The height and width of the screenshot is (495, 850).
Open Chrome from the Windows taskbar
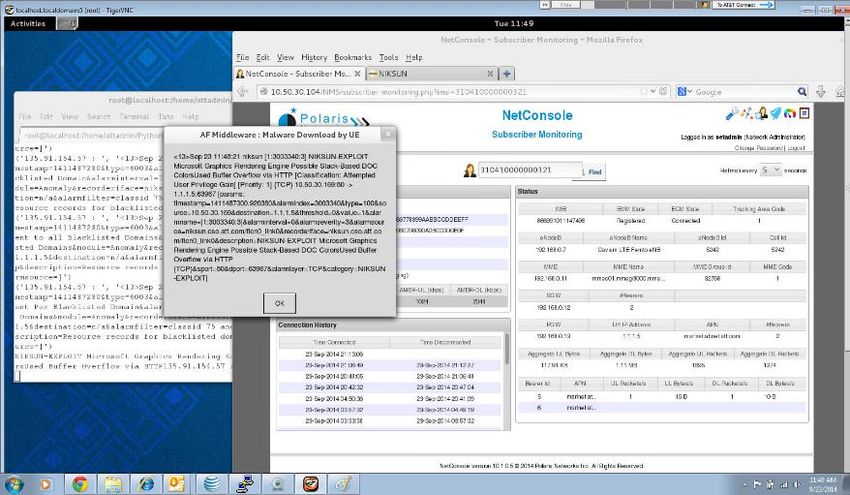[x=80, y=484]
